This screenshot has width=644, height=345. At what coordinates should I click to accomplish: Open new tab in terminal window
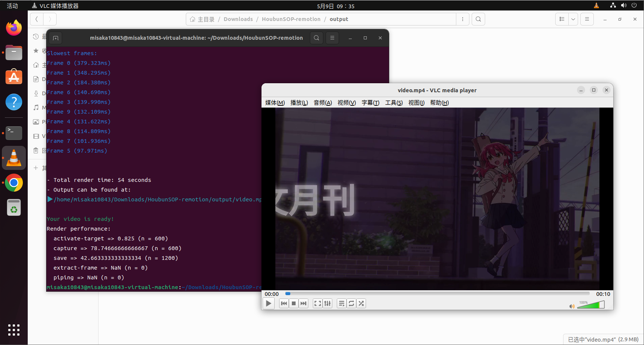pyautogui.click(x=55, y=38)
